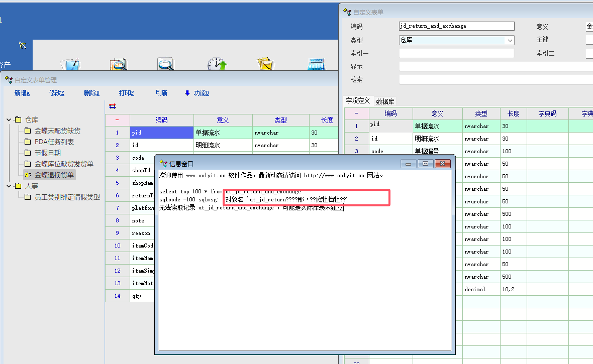Click the red-blue swap arrows icon

click(112, 106)
